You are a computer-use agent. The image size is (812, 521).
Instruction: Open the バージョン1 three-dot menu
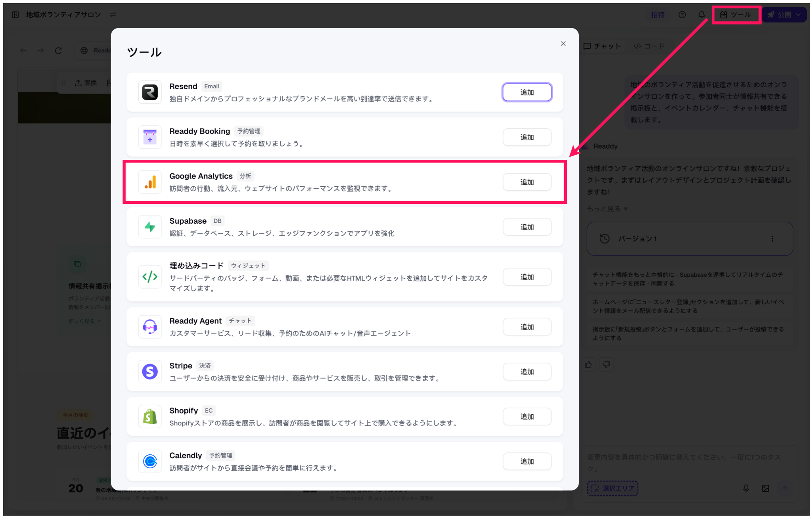[772, 239]
